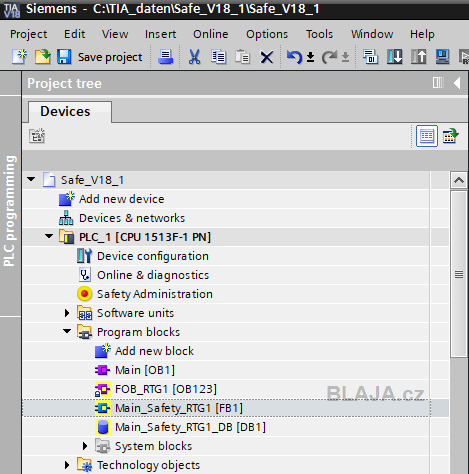Select the Devices tab

pos(70,112)
